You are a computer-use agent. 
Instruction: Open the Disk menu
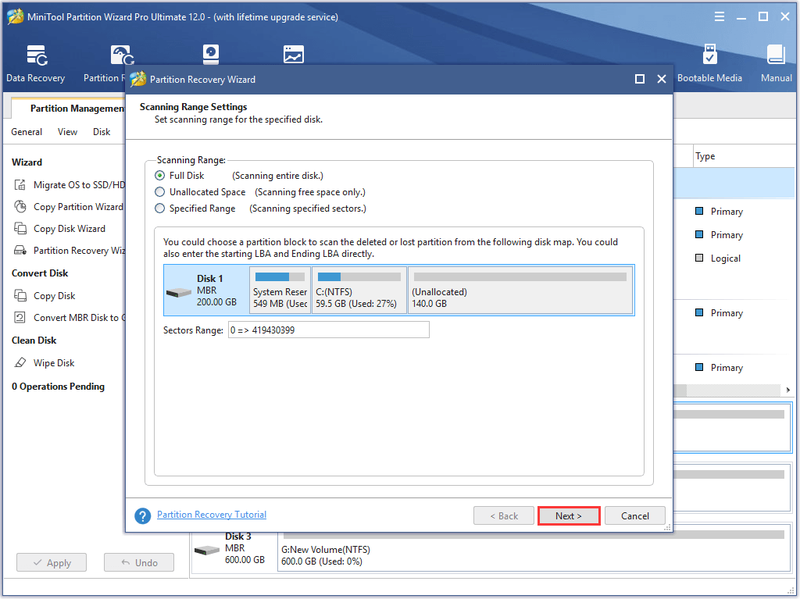102,132
